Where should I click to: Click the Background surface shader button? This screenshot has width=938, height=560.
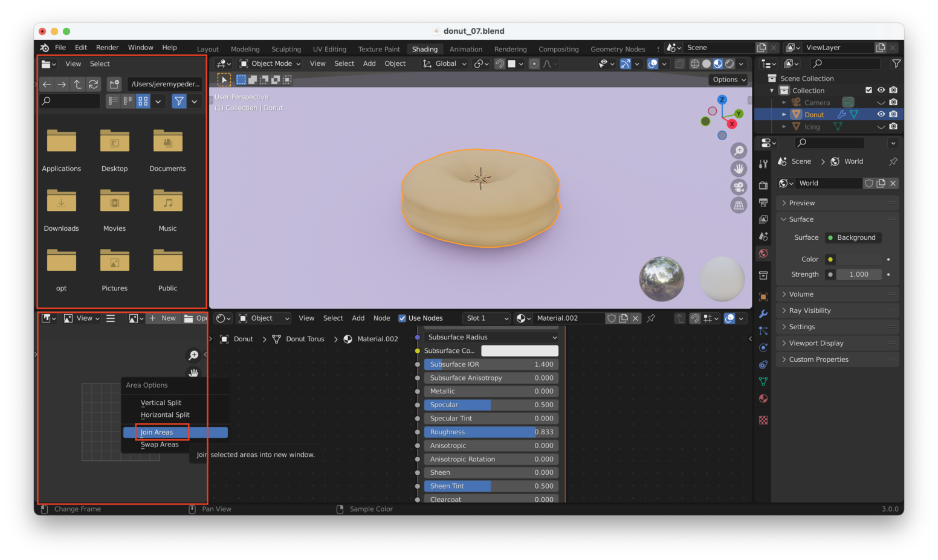[x=855, y=237]
